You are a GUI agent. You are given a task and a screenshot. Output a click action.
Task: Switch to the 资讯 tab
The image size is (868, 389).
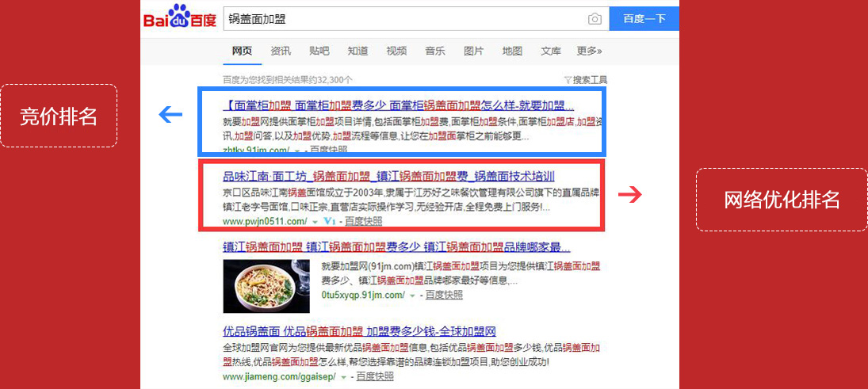[281, 51]
